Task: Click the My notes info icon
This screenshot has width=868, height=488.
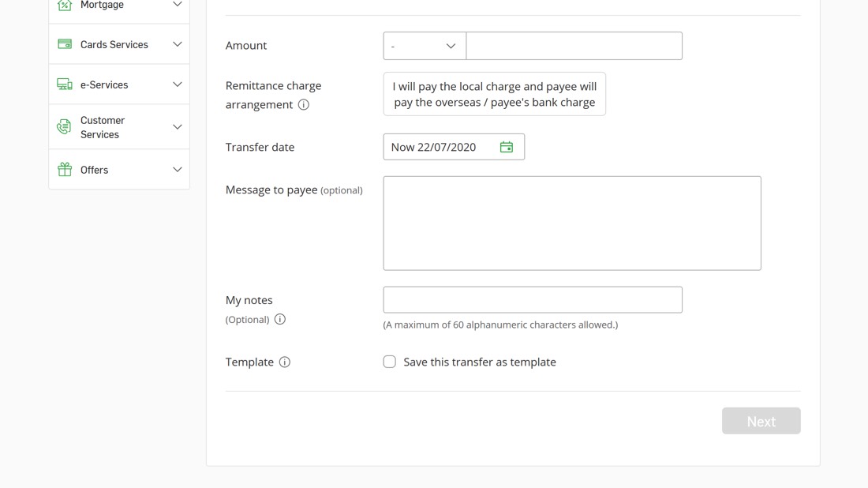Action: click(280, 320)
